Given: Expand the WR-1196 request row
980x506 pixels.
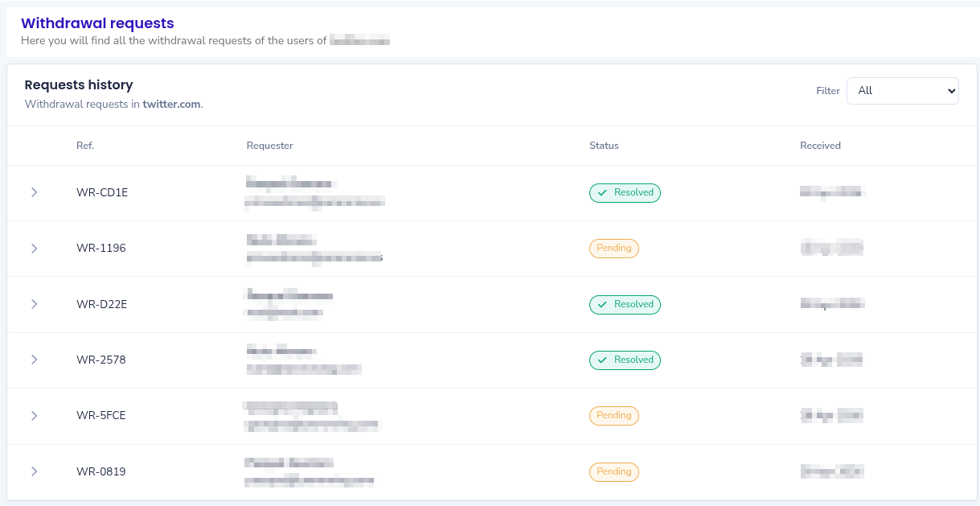Looking at the screenshot, I should (x=34, y=248).
